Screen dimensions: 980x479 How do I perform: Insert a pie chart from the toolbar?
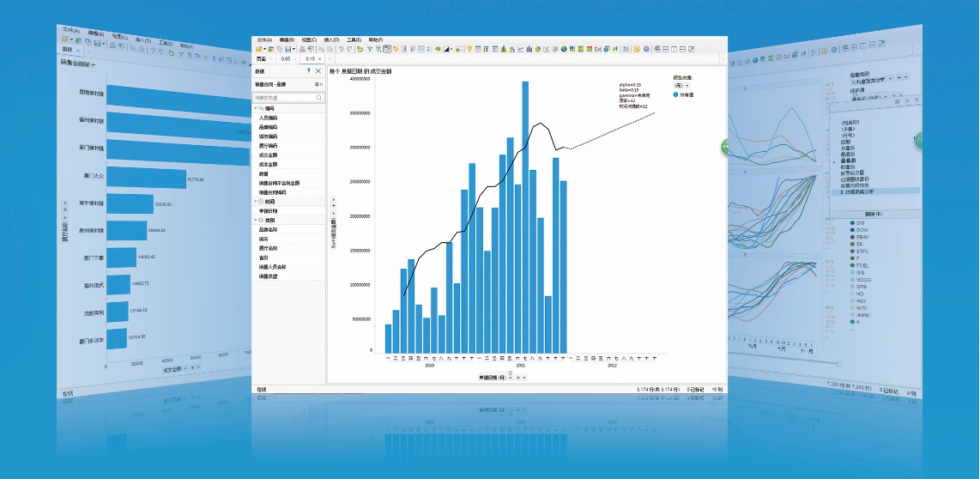point(538,50)
